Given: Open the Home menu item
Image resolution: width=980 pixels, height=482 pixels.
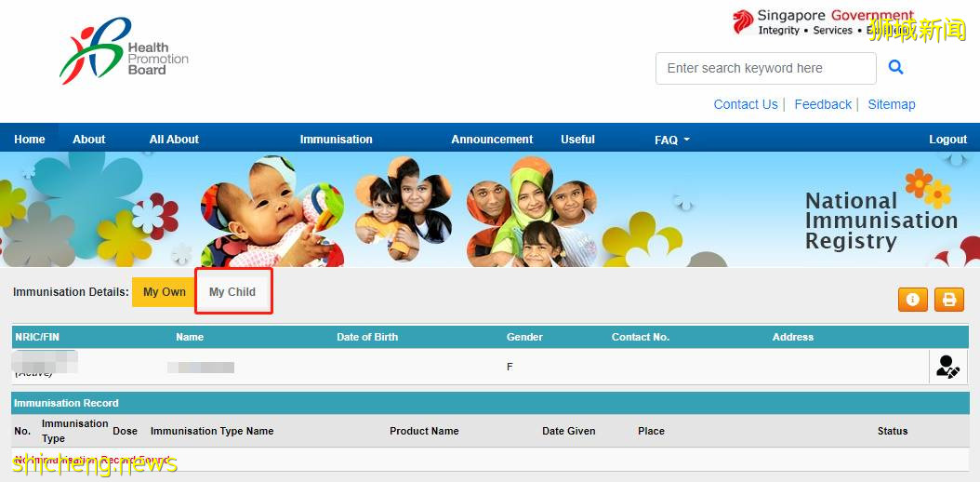Looking at the screenshot, I should [x=30, y=140].
